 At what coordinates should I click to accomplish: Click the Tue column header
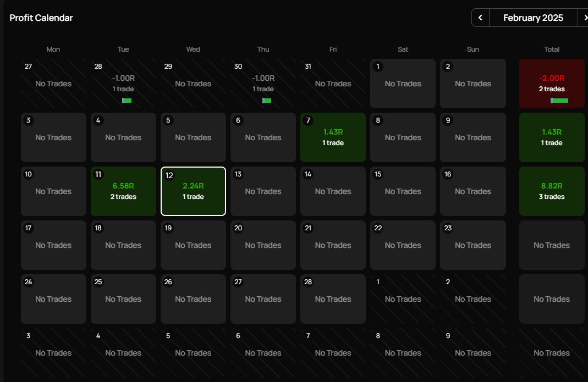coord(123,49)
